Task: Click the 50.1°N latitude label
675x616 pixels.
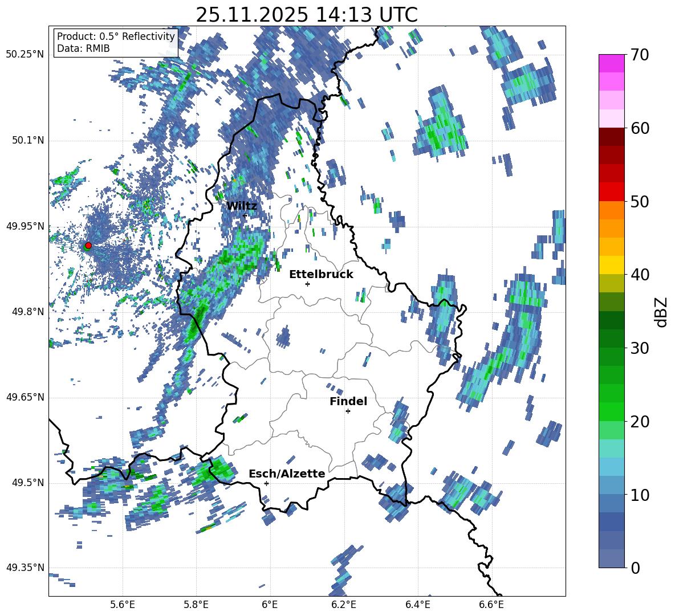Action: point(27,140)
